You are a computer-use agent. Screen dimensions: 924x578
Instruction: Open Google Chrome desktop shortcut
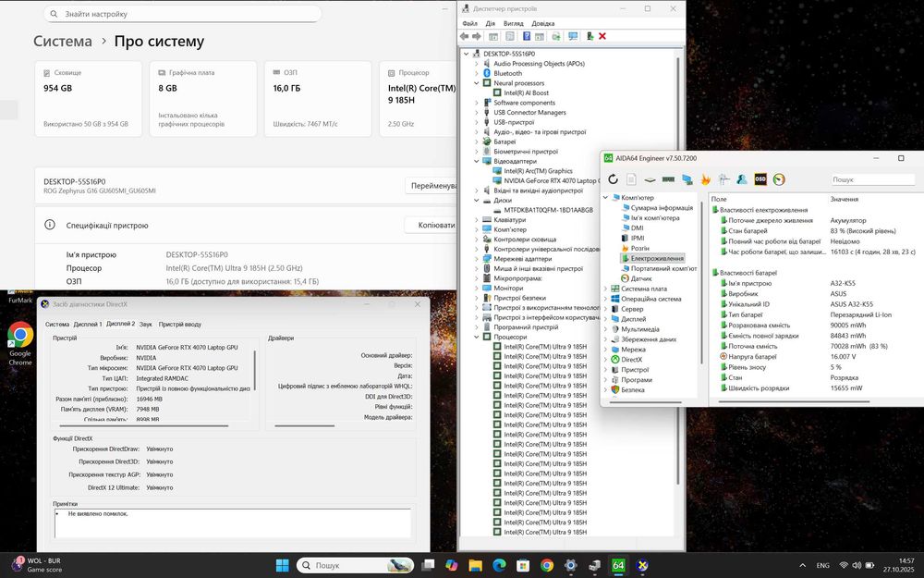click(x=20, y=343)
